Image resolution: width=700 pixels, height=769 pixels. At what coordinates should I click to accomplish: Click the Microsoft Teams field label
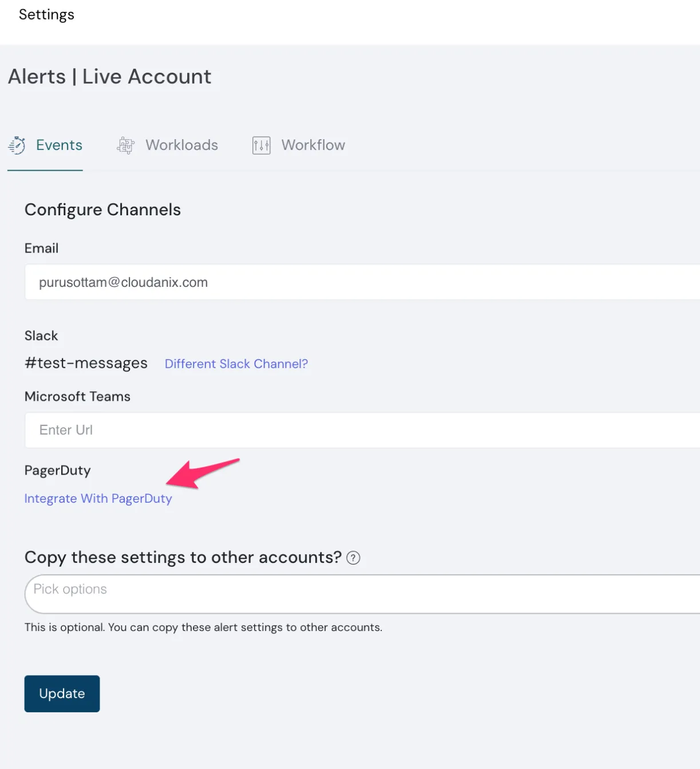click(x=77, y=397)
